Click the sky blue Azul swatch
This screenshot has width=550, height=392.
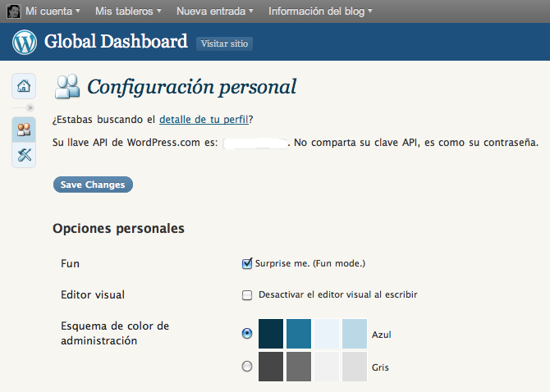[x=355, y=334]
